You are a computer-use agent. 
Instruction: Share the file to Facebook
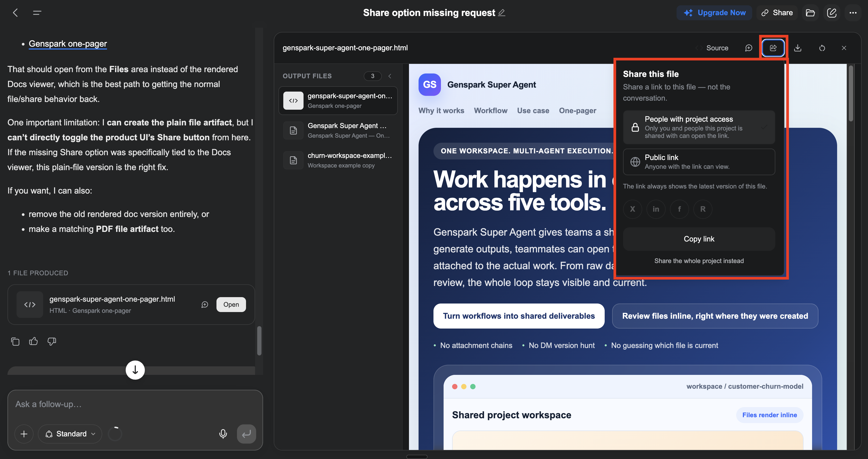point(679,209)
